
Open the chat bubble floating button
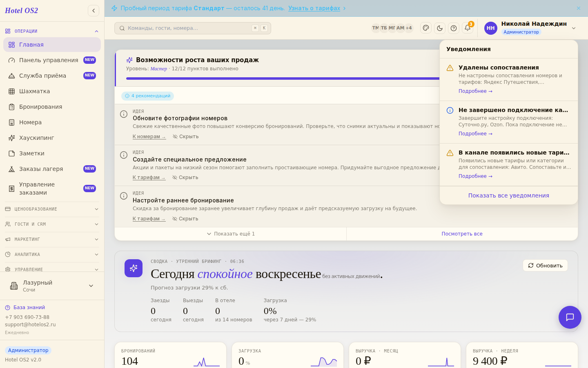(570, 317)
